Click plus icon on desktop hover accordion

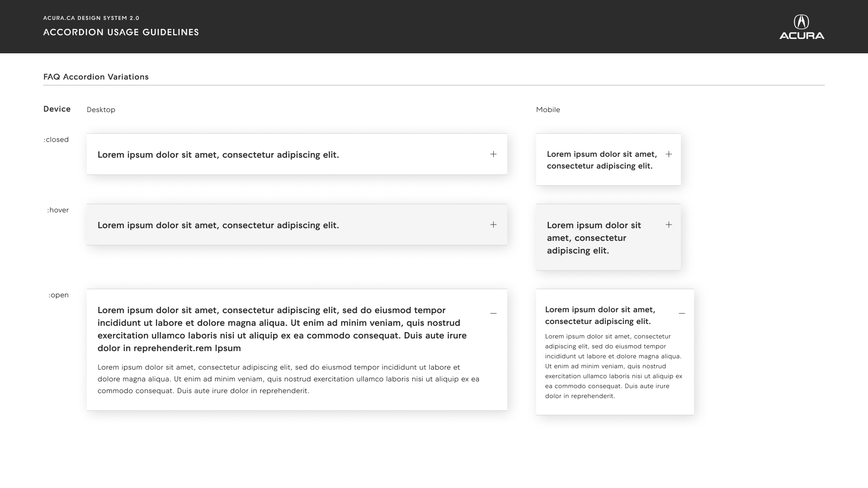493,225
